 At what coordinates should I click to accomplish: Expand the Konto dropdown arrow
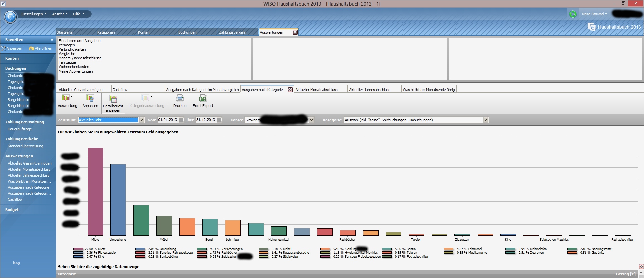(x=311, y=120)
